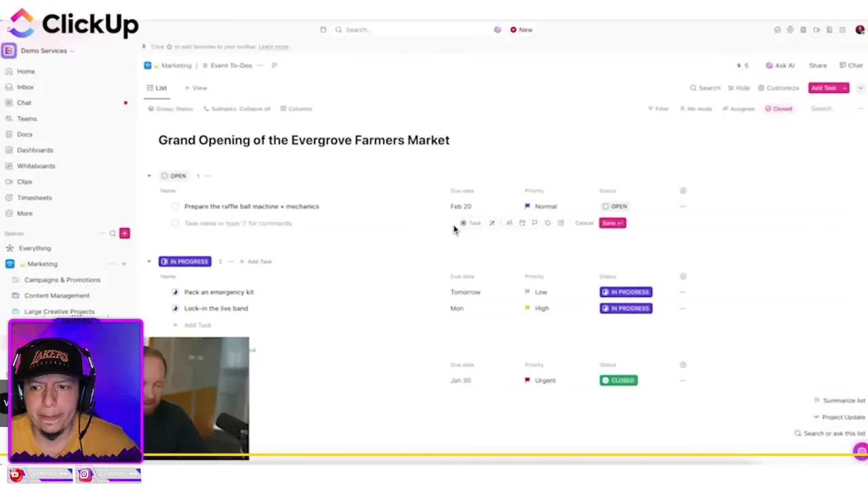Click the due date calendar icon in new task row

coord(521,223)
